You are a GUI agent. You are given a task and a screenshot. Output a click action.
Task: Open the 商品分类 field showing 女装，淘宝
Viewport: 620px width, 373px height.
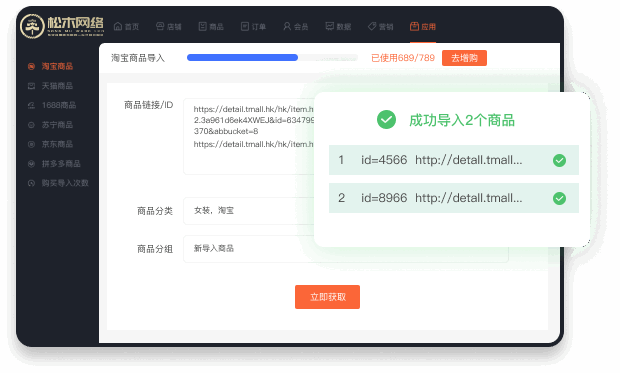click(x=249, y=211)
